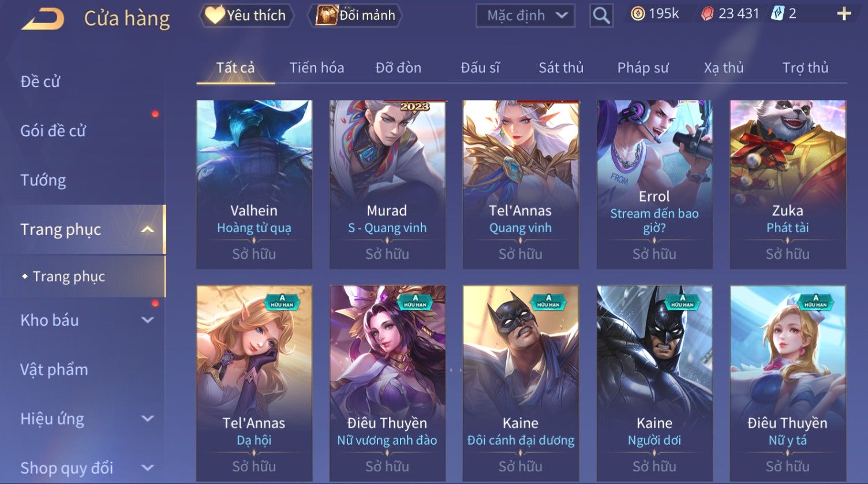
Task: Switch to the Sát thủ tab
Action: (x=561, y=68)
